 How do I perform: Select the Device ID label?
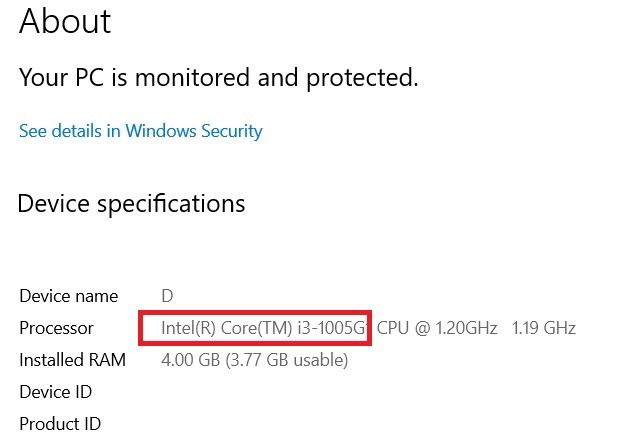pyautogui.click(x=56, y=392)
